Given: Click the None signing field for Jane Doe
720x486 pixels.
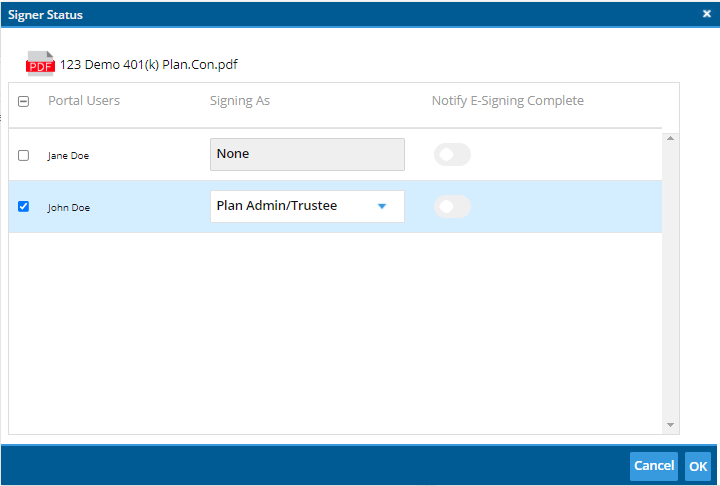Looking at the screenshot, I should (307, 154).
